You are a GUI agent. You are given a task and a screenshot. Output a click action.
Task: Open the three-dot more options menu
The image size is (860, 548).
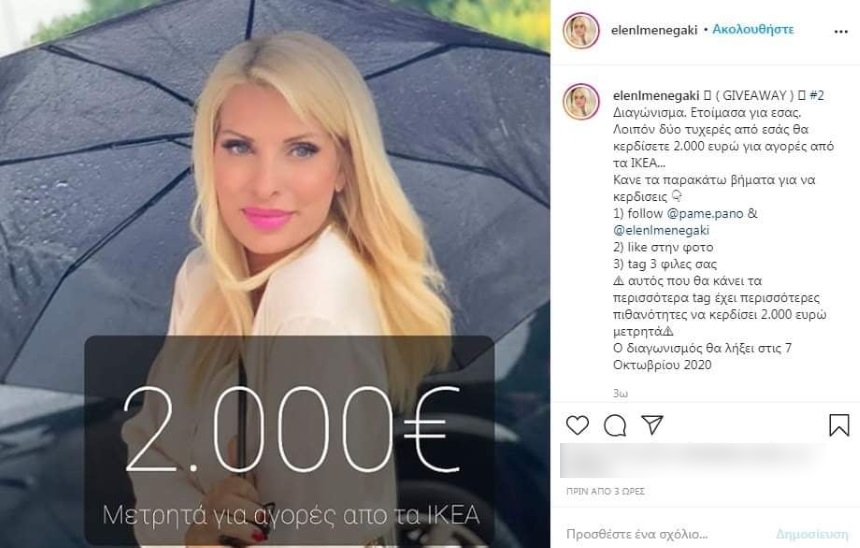click(841, 32)
